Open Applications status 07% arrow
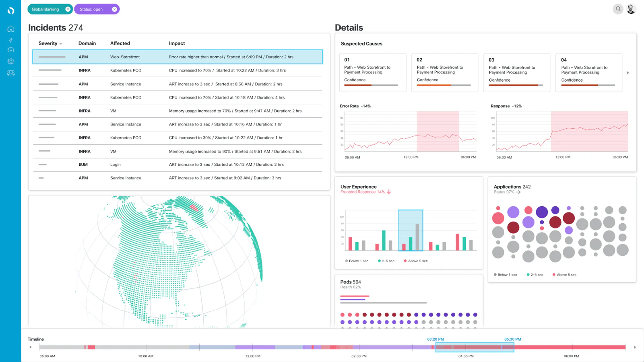Screen dimensions: 644x362 (518, 192)
